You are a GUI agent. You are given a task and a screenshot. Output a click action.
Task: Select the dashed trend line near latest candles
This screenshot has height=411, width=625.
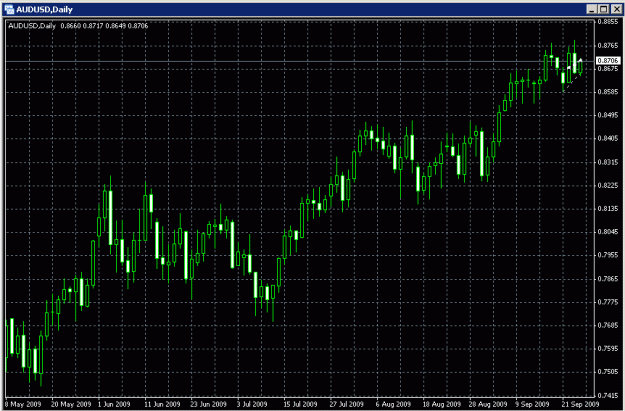(x=571, y=82)
